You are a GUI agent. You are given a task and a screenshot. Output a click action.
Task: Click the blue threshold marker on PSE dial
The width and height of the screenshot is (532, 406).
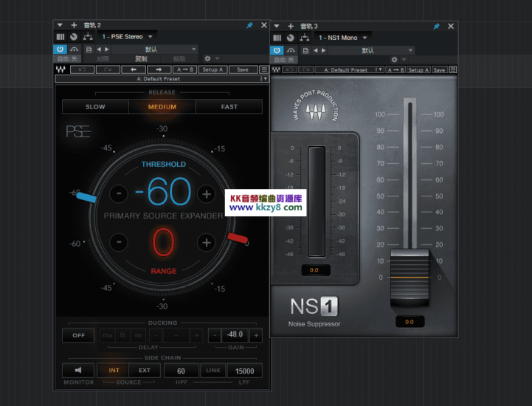click(86, 197)
